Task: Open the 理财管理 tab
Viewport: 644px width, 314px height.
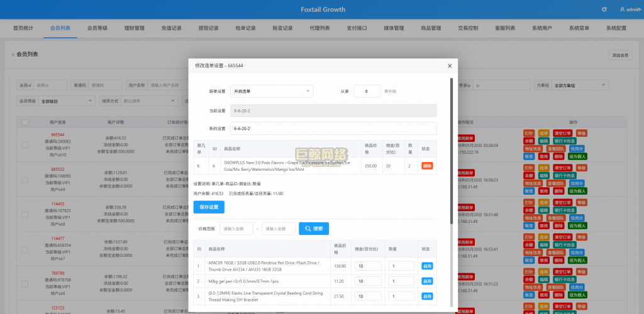Action: [135, 28]
